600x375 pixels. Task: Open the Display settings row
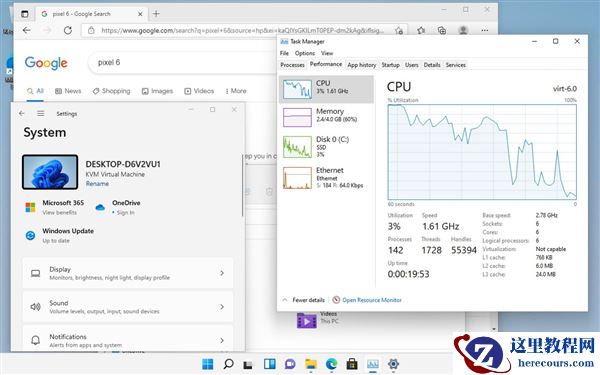128,273
